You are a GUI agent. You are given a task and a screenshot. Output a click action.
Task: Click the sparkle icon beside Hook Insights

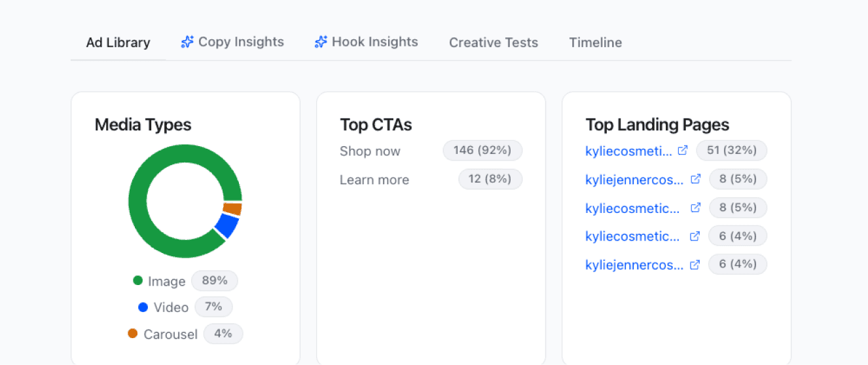(x=321, y=43)
